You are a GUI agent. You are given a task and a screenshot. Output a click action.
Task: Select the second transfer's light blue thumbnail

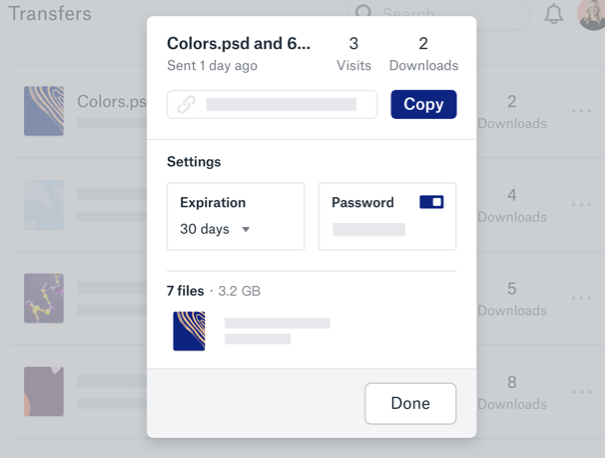click(x=44, y=204)
